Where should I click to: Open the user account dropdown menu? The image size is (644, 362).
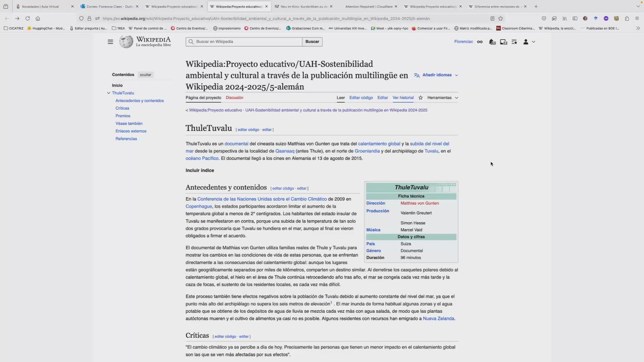pos(529,42)
